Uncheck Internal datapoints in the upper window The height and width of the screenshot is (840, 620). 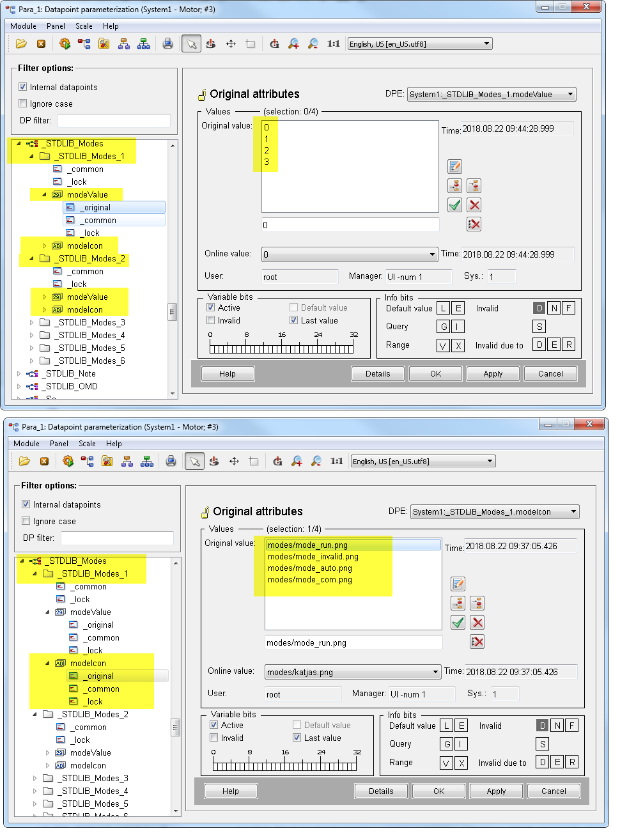point(23,87)
